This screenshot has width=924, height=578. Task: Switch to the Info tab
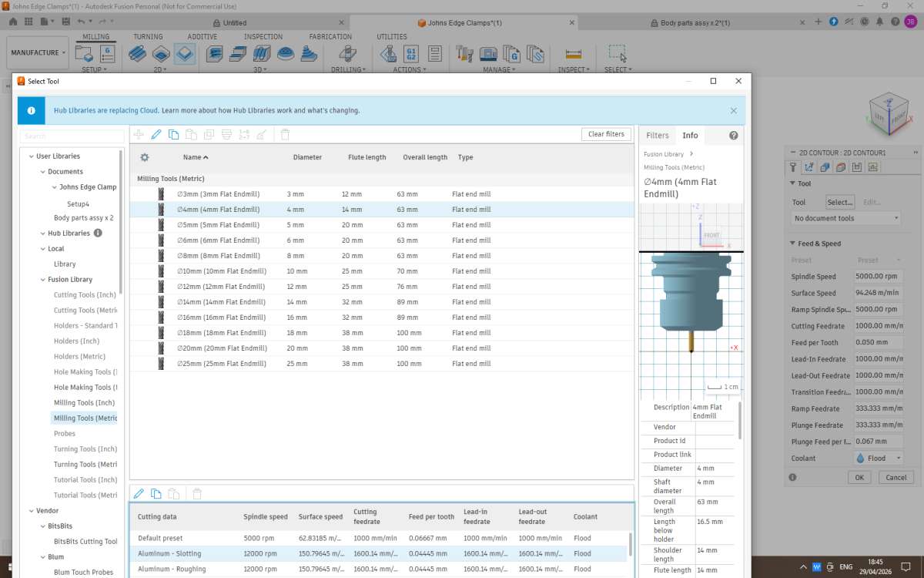(690, 135)
